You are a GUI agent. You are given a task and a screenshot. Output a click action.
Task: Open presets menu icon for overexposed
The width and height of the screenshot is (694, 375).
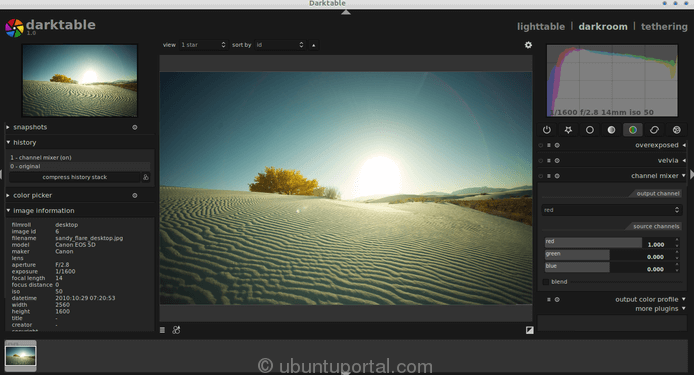549,145
